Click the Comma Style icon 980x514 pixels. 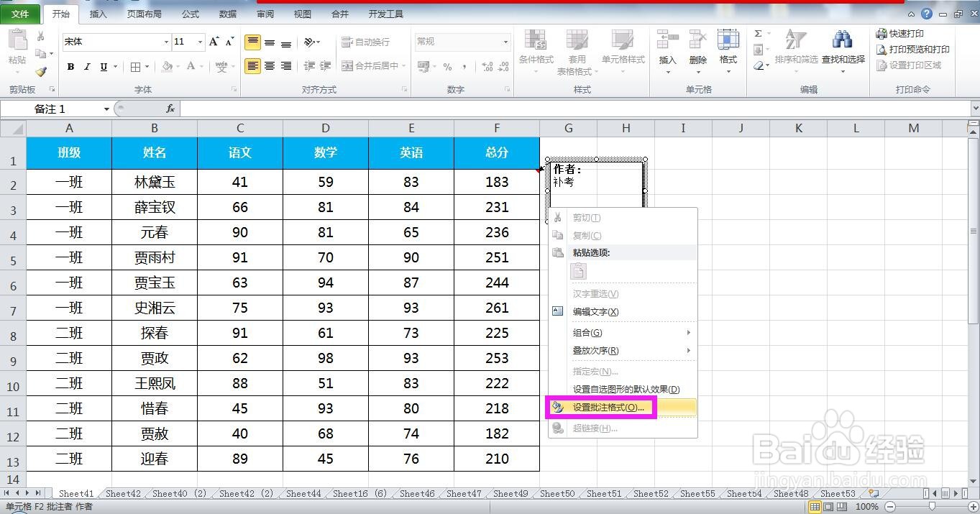pyautogui.click(x=464, y=67)
